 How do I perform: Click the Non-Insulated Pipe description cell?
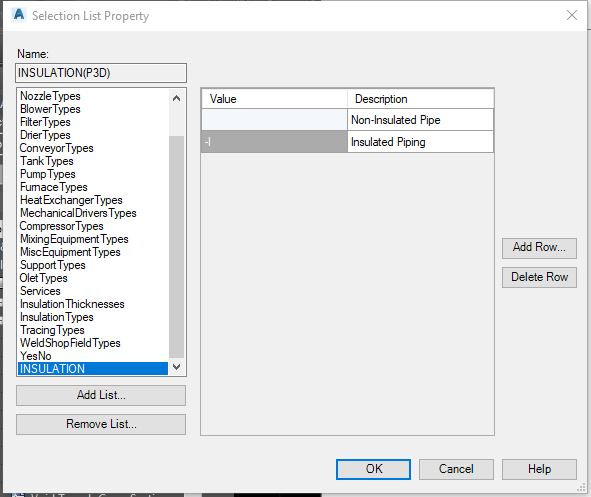coord(420,120)
